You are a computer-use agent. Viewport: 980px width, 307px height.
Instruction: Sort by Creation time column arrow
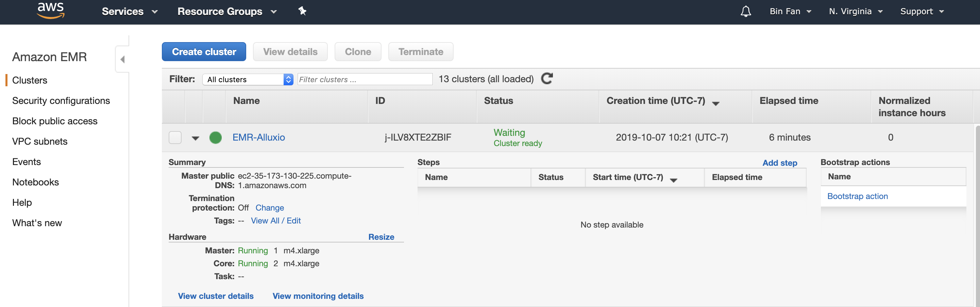pos(715,103)
